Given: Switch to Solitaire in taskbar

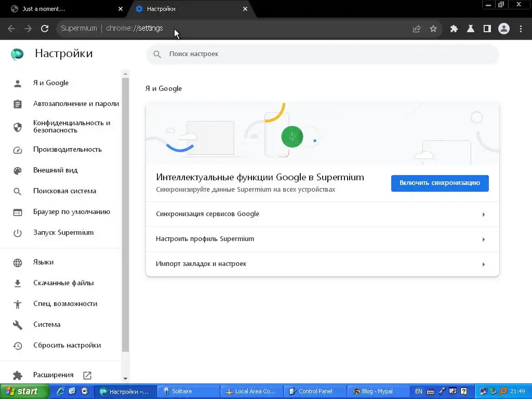Looking at the screenshot, I should [188, 392].
